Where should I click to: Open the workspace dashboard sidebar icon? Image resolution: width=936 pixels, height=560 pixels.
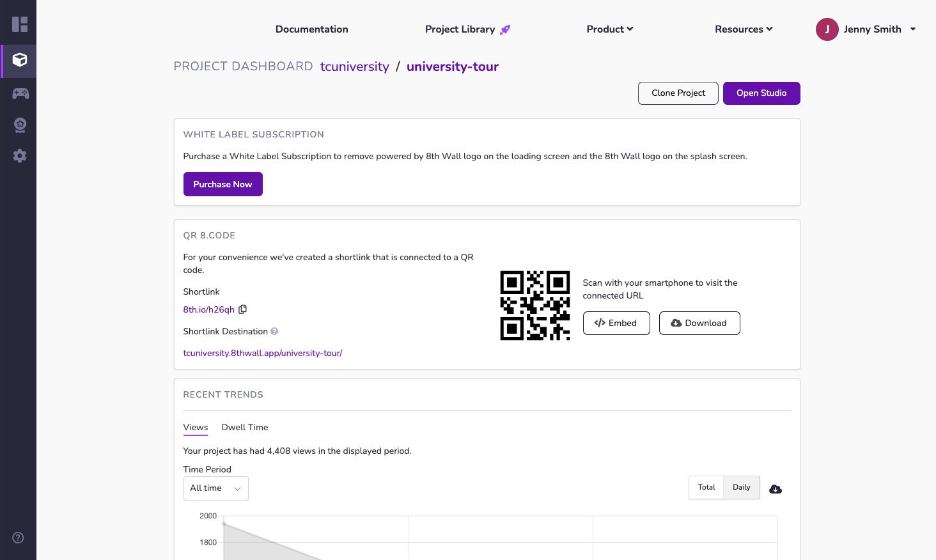point(20,25)
